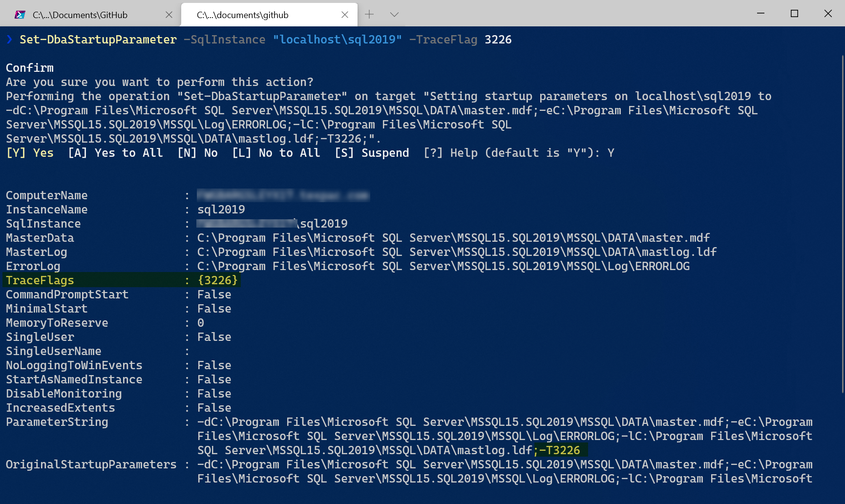
Task: Expand the terminal profiles dropdown chevron
Action: point(394,15)
